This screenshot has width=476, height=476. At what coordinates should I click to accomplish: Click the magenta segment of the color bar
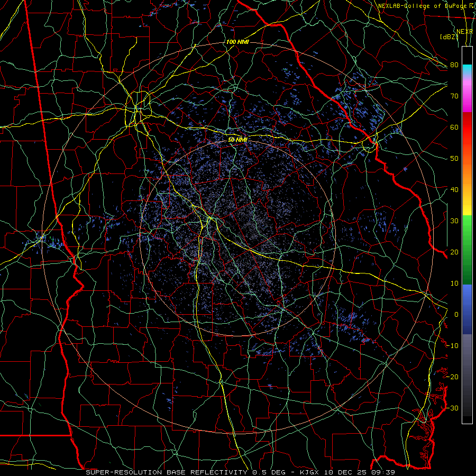tap(467, 100)
